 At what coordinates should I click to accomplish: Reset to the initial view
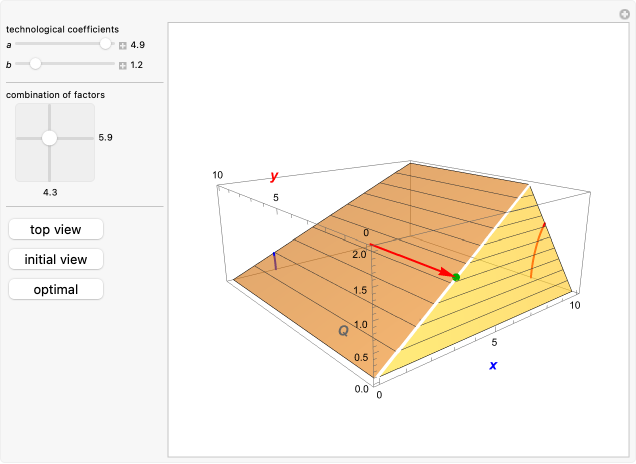click(56, 259)
